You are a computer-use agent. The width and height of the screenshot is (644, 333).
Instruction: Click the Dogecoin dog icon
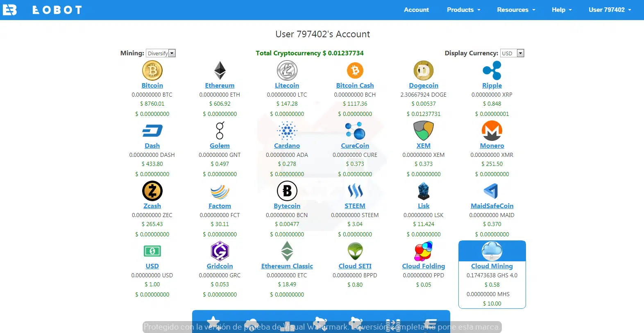point(424,70)
